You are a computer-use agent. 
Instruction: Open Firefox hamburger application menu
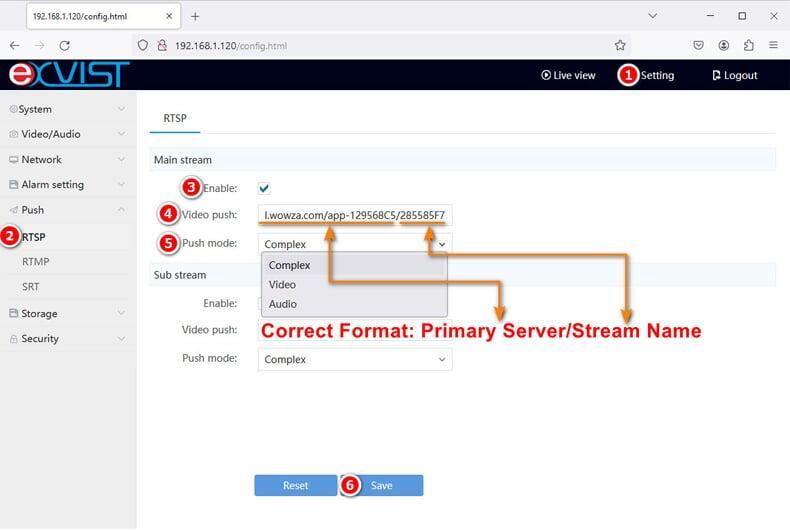773,45
